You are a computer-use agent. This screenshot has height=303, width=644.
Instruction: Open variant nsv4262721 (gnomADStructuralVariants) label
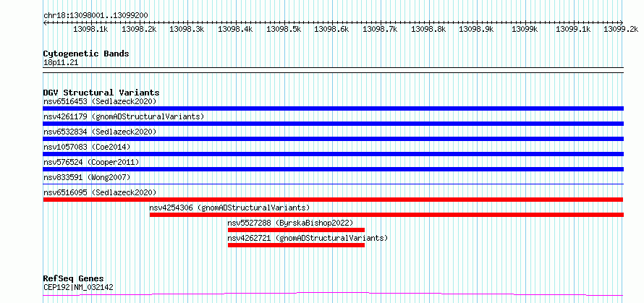pyautogui.click(x=308, y=238)
